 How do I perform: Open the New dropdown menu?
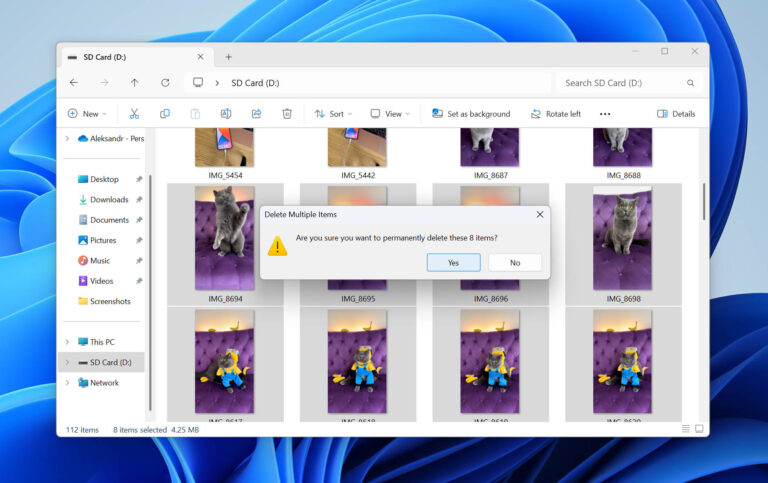pyautogui.click(x=87, y=114)
